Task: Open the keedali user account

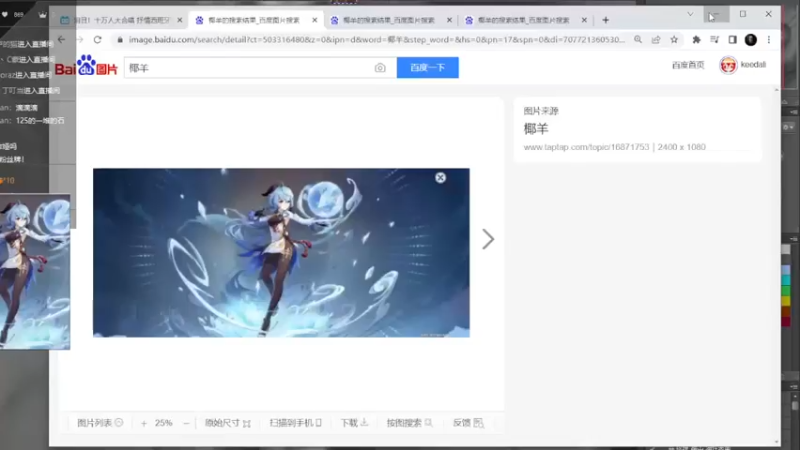Action: click(x=753, y=65)
